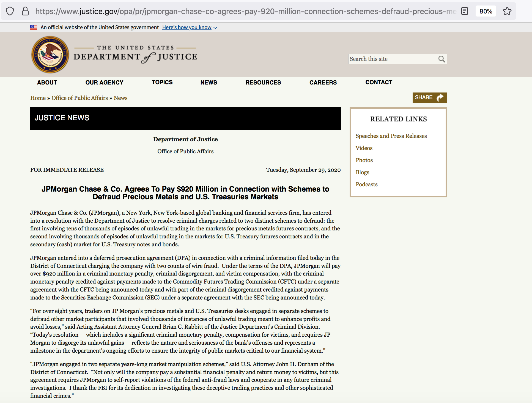Open the News breadcrumb link
Viewport: 532px width, 403px height.
(120, 98)
